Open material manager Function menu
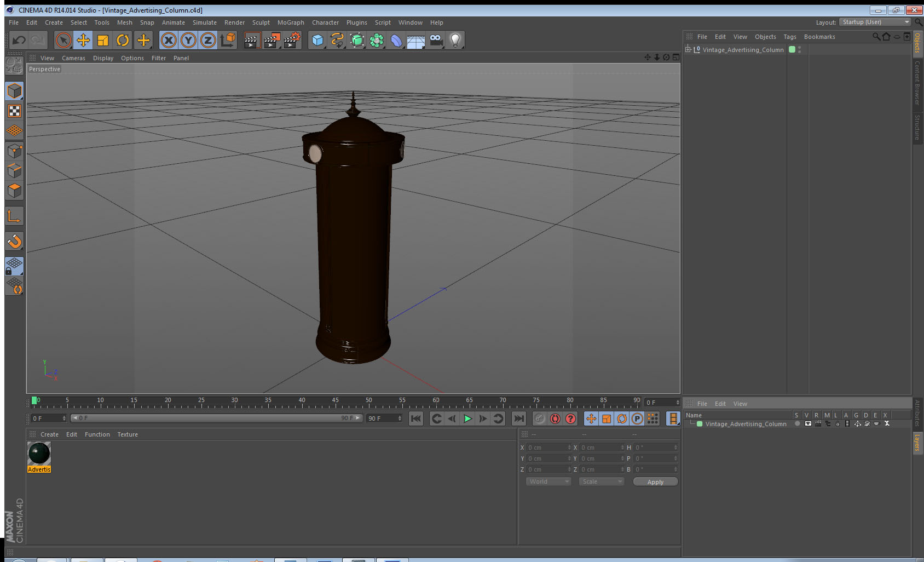Viewport: 924px width, 562px height. (x=97, y=434)
